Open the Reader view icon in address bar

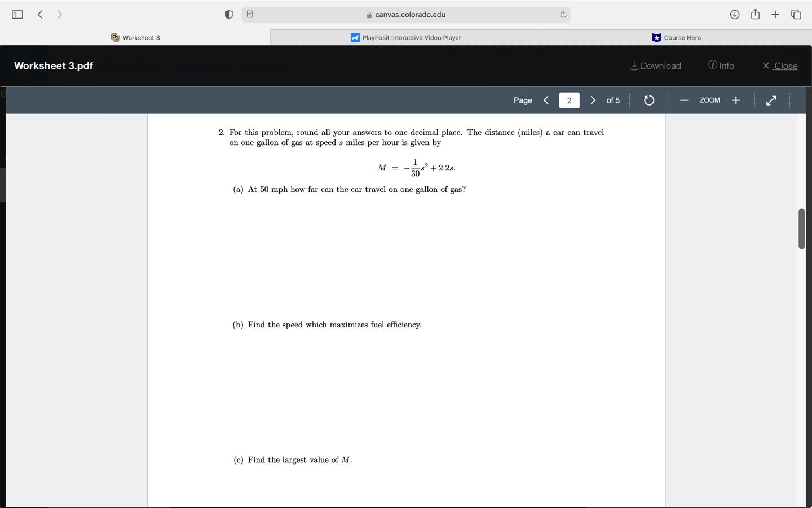coord(250,14)
